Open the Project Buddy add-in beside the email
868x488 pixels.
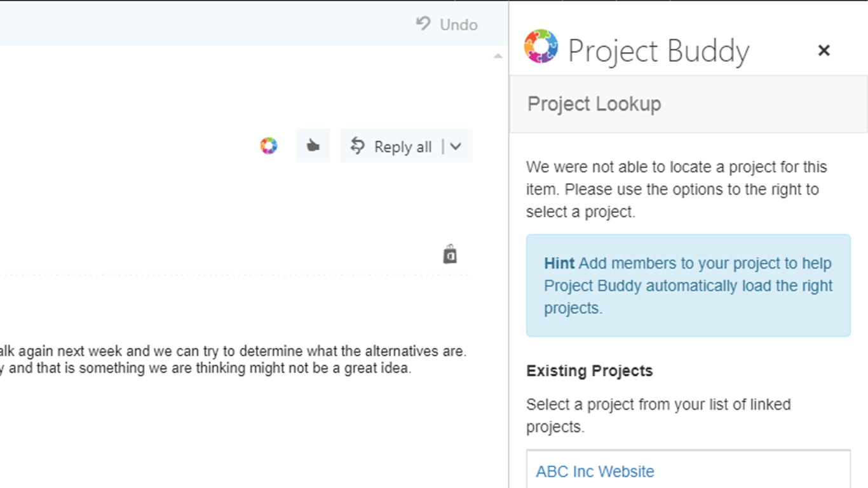pyautogui.click(x=268, y=146)
